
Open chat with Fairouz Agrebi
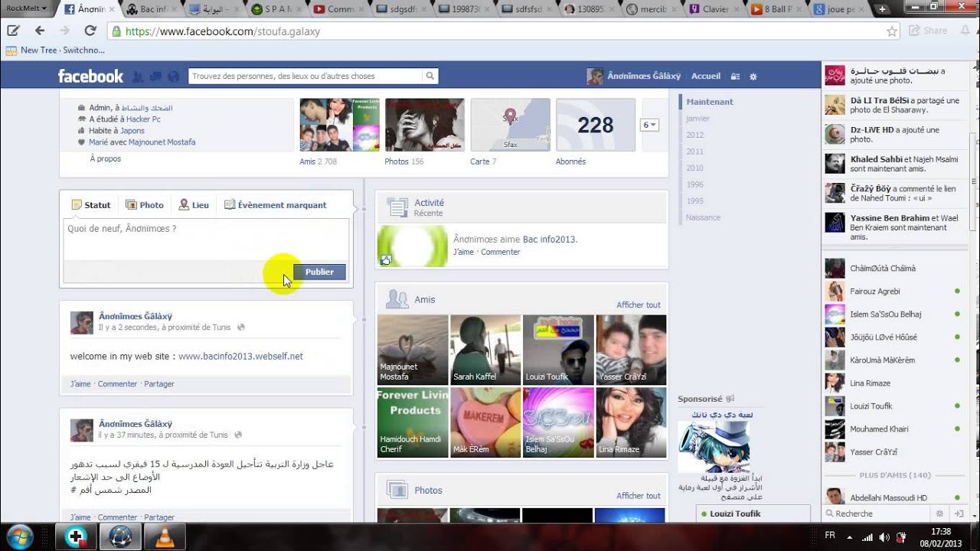(892, 292)
